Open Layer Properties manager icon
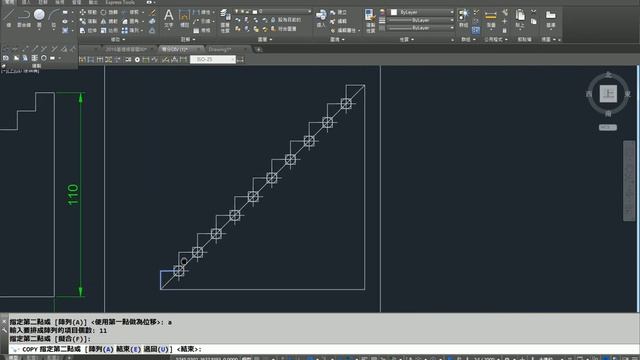Viewport: 640px width, 360px height. pos(225,15)
